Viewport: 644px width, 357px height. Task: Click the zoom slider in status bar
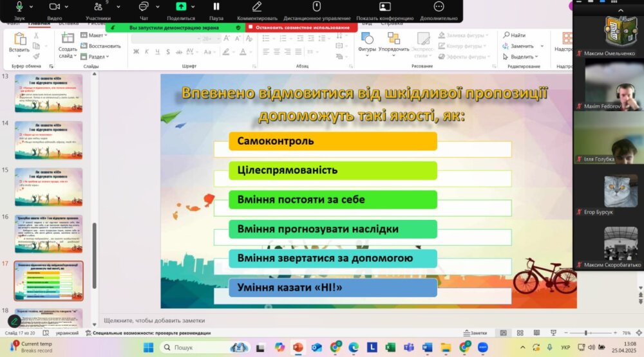point(590,333)
